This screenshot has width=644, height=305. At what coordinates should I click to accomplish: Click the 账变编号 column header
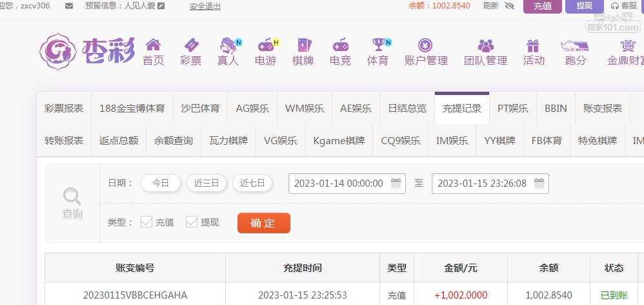pyautogui.click(x=135, y=268)
